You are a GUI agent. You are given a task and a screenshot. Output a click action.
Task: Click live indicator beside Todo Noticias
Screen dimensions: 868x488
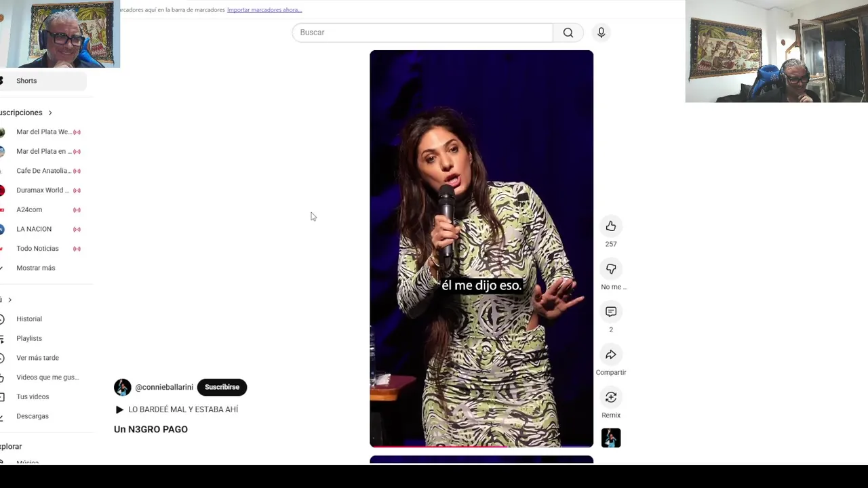[x=77, y=249]
